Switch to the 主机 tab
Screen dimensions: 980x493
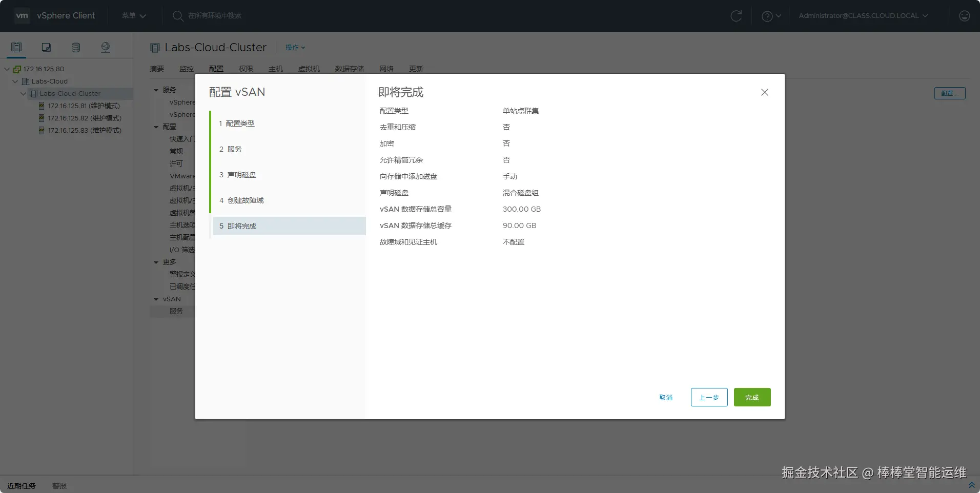tap(276, 69)
